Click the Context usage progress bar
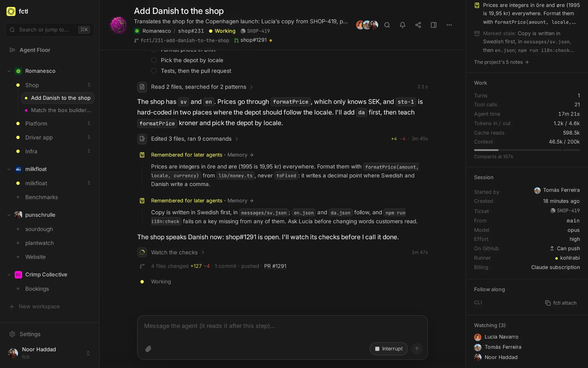The height and width of the screenshot is (368, 588). click(x=527, y=150)
